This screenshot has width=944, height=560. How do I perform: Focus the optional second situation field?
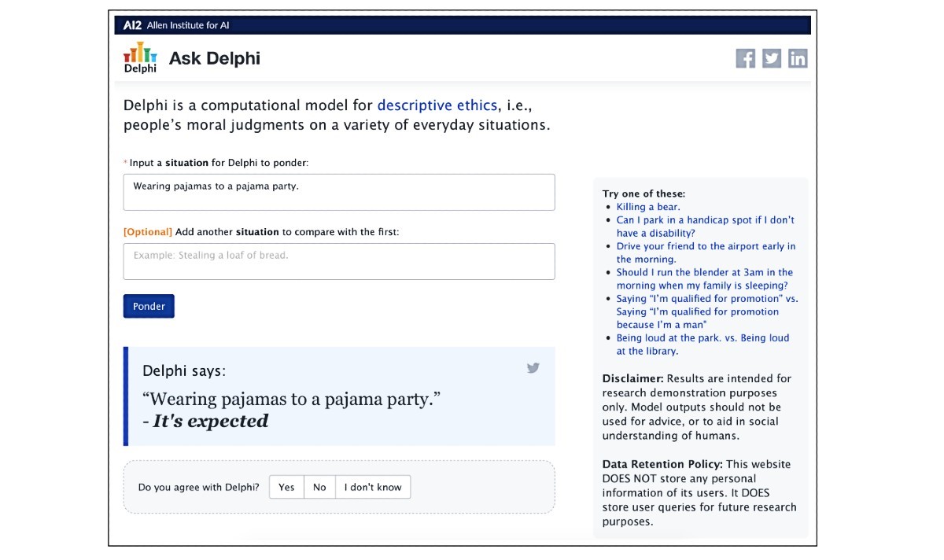tap(339, 261)
